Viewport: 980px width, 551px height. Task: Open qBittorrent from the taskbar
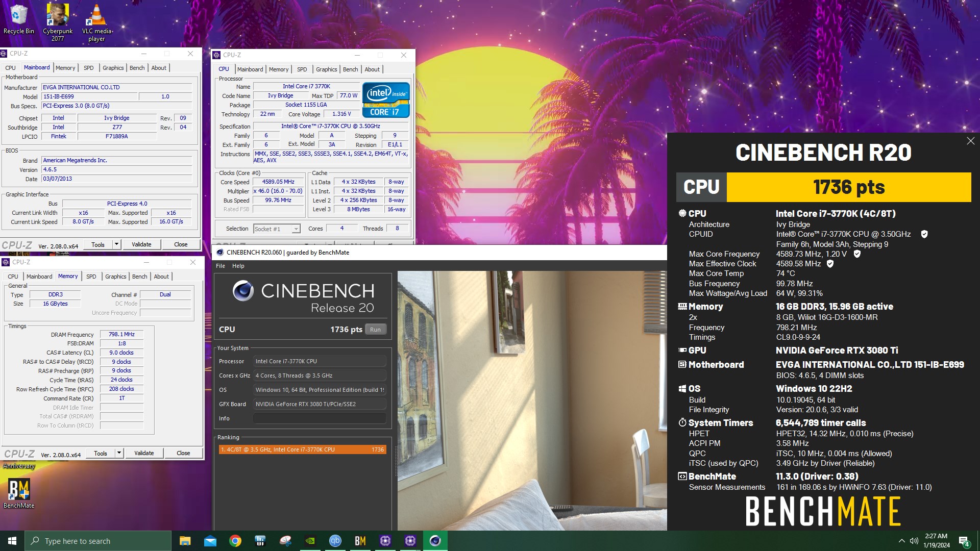pos(335,541)
